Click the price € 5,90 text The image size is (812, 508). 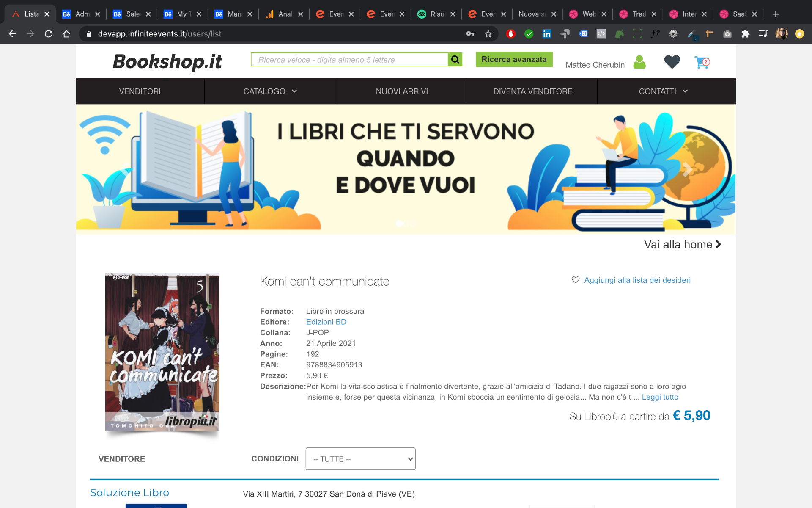coord(691,416)
